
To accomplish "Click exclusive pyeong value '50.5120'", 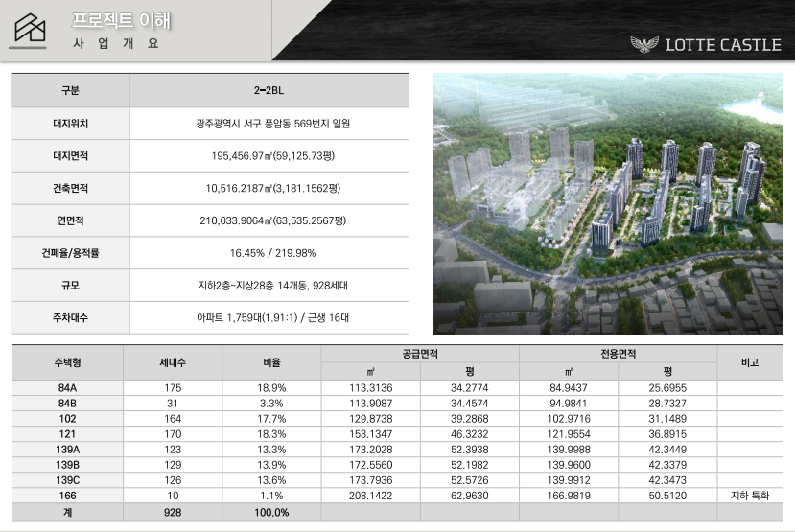I will pos(667,496).
